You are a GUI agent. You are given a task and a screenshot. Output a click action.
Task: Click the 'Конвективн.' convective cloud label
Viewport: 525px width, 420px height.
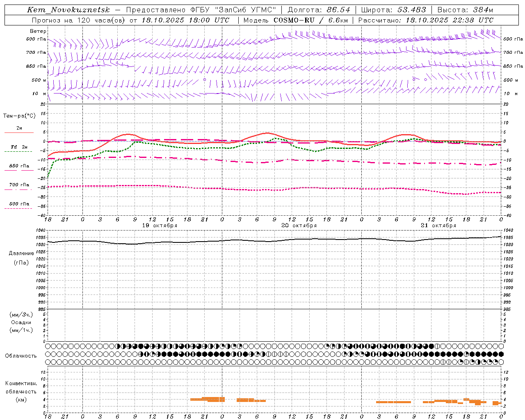(x=21, y=383)
